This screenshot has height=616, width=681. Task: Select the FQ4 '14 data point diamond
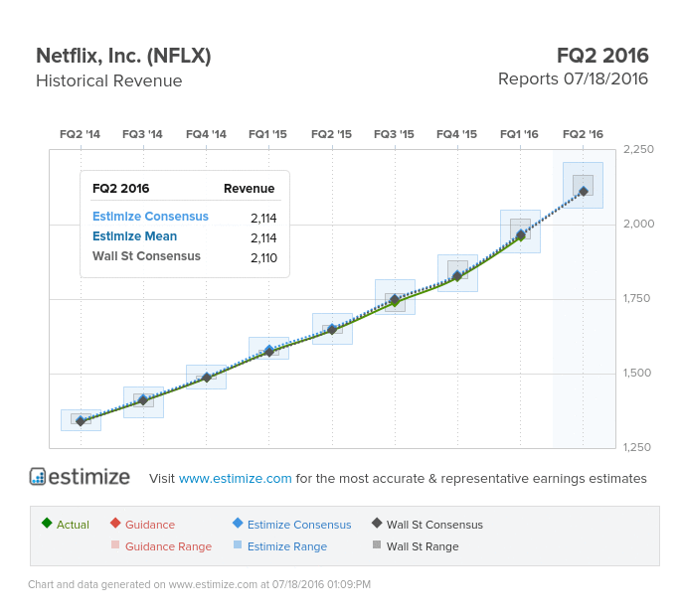[x=207, y=378]
